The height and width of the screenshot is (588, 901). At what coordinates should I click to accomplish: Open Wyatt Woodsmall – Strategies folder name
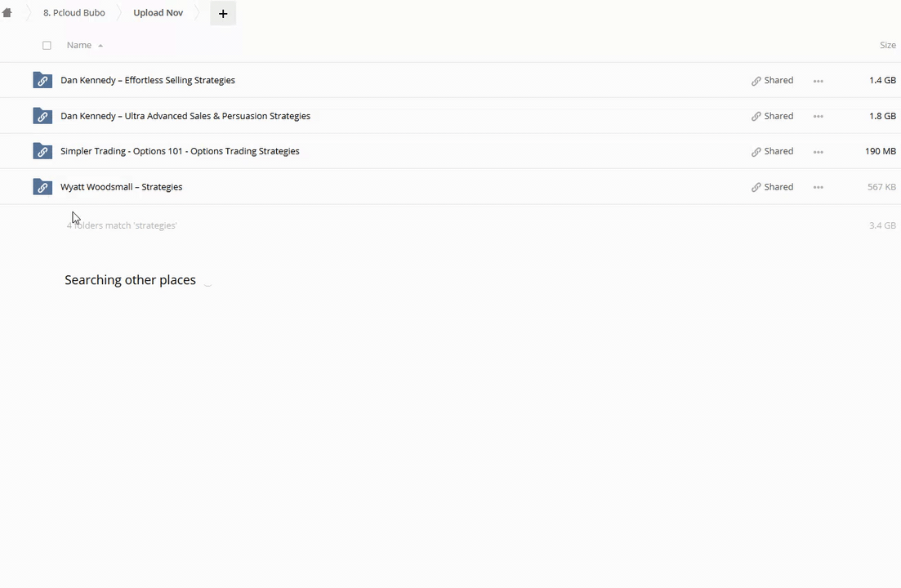pyautogui.click(x=121, y=187)
